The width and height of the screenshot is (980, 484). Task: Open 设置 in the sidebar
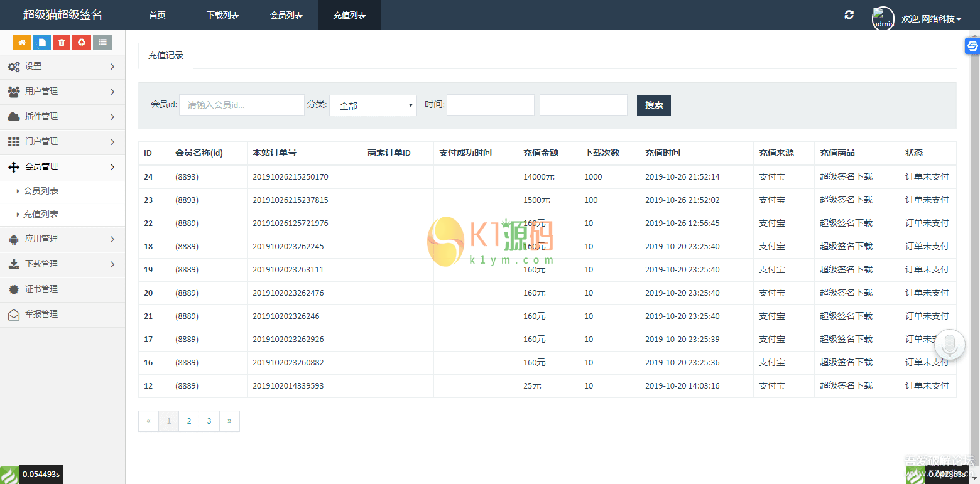(33, 66)
